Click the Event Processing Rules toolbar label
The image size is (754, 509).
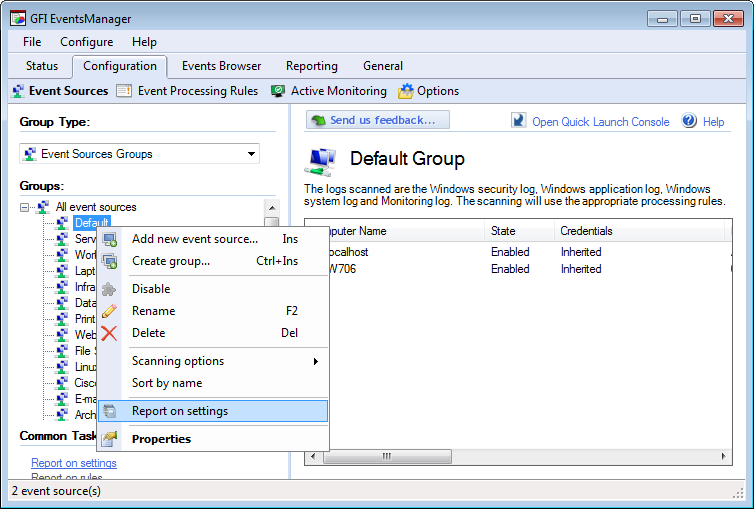pyautogui.click(x=198, y=91)
